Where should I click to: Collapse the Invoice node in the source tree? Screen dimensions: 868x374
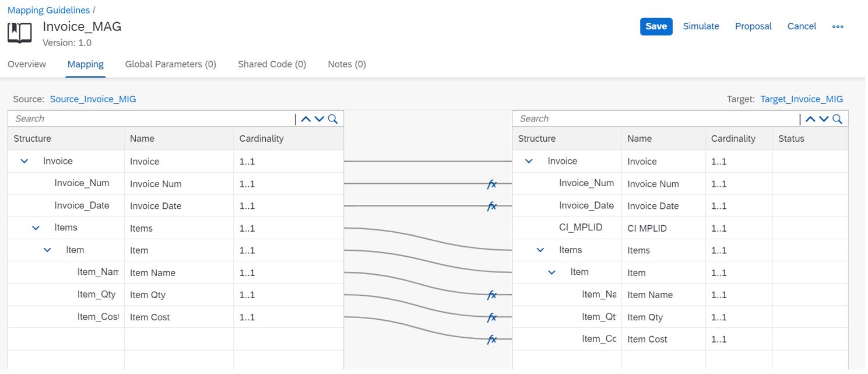(x=23, y=161)
